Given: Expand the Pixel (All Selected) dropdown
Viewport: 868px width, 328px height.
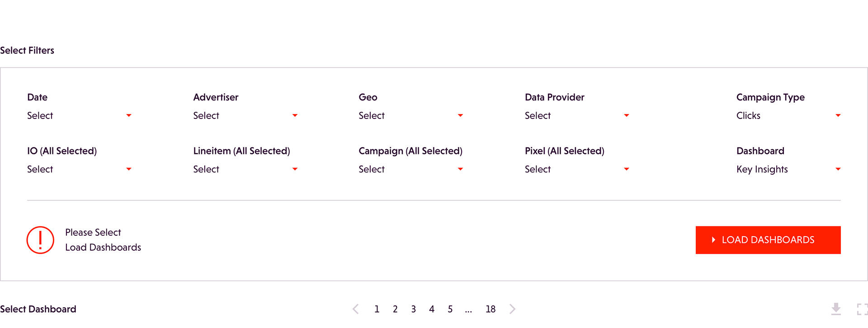Looking at the screenshot, I should tap(577, 169).
